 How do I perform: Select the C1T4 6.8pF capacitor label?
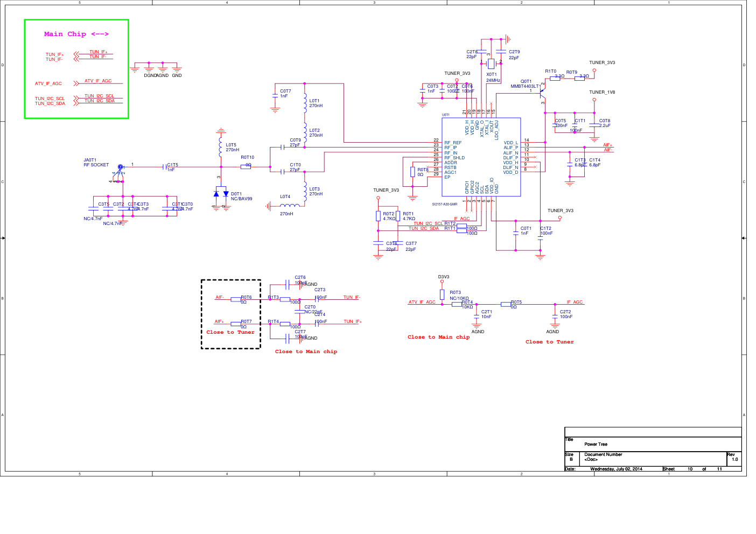click(594, 163)
